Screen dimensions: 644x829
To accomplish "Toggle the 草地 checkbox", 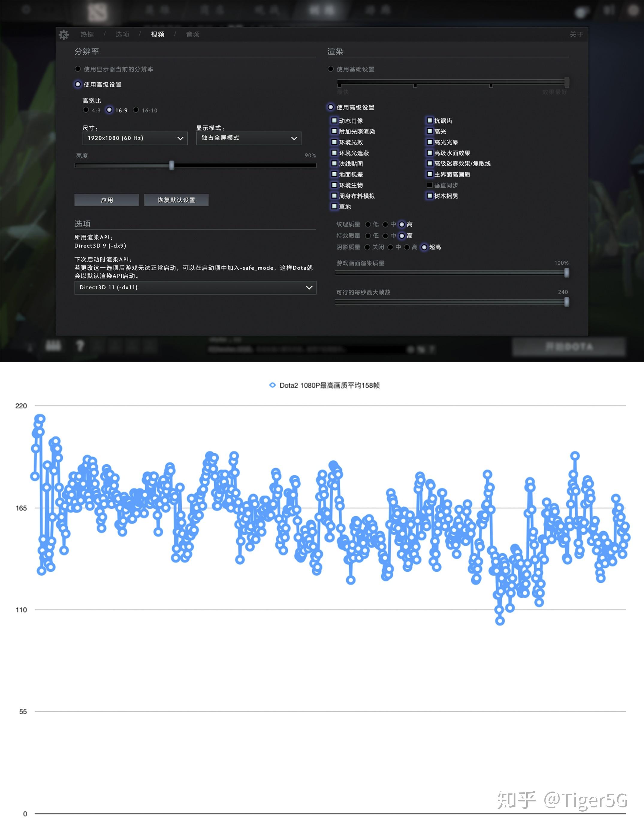I will tap(334, 207).
